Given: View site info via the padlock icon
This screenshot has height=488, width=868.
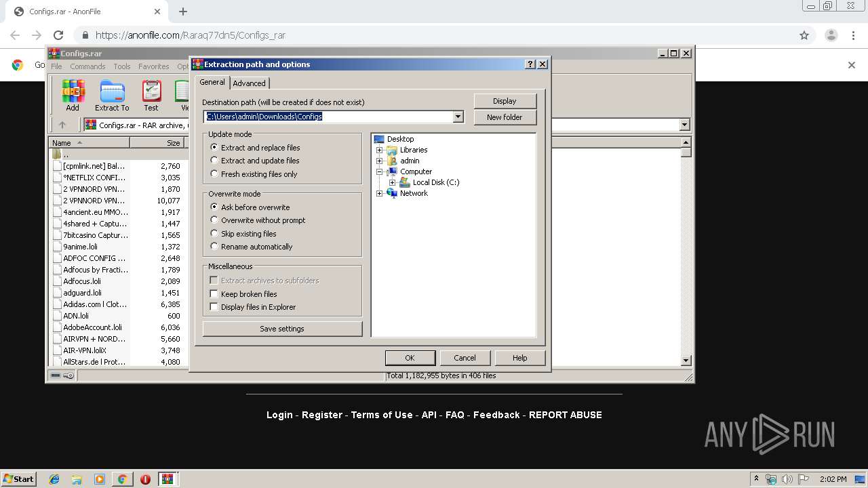Looking at the screenshot, I should pos(85,35).
